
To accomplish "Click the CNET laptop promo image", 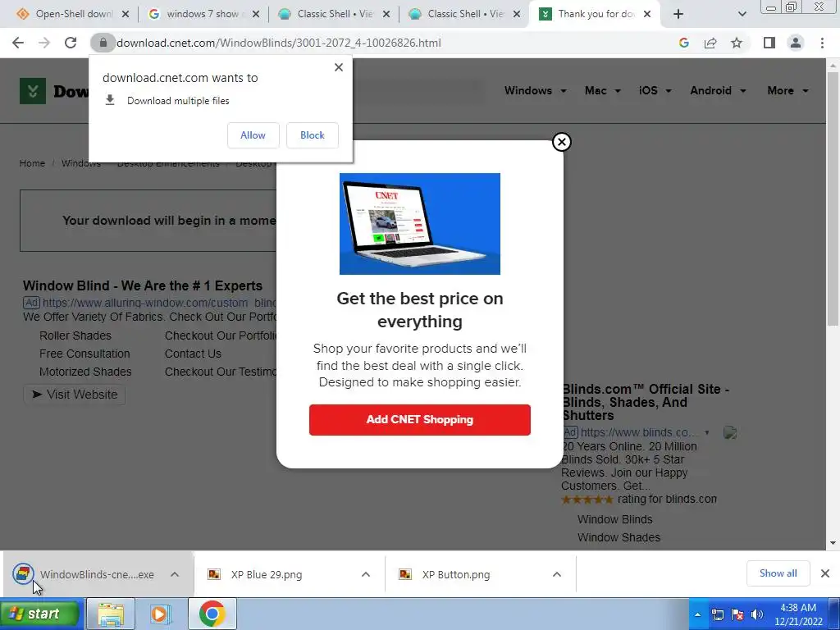I will click(x=419, y=223).
